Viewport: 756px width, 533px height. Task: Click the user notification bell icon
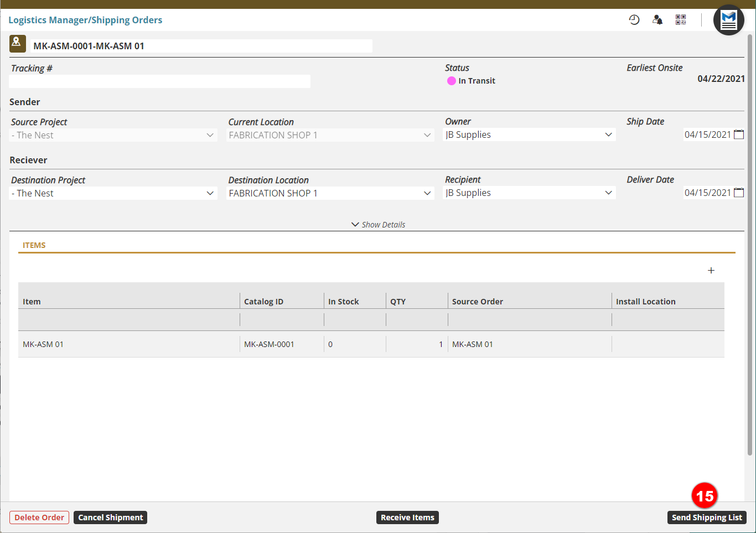tap(657, 20)
